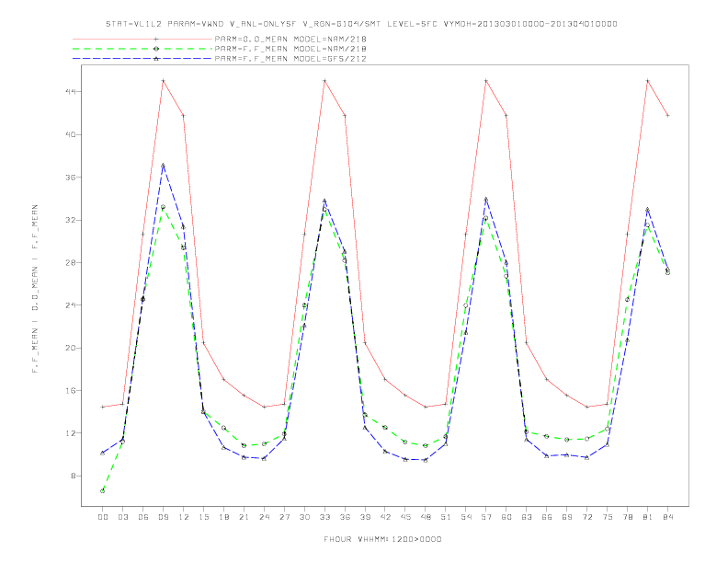Click x-axis forecast hour label 12
This screenshot has height=563, width=728.
click(x=184, y=517)
